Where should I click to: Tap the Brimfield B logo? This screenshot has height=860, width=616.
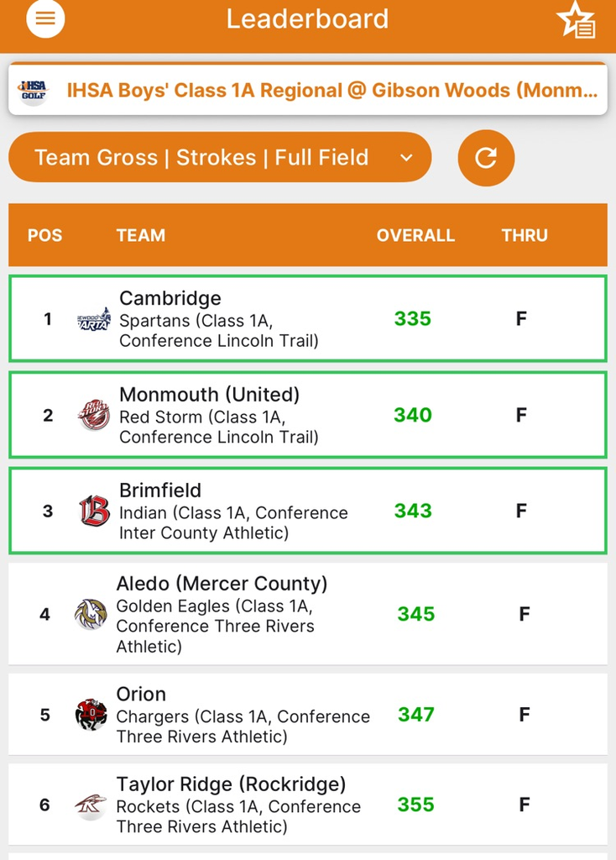94,511
